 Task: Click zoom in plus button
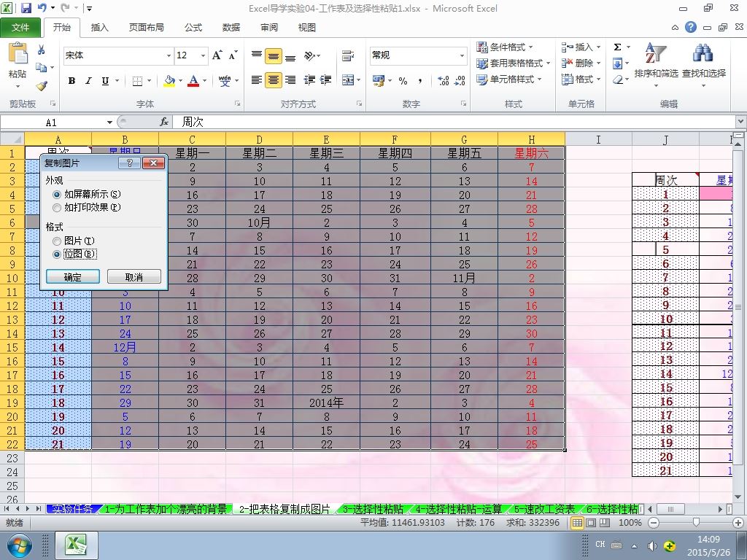click(738, 523)
